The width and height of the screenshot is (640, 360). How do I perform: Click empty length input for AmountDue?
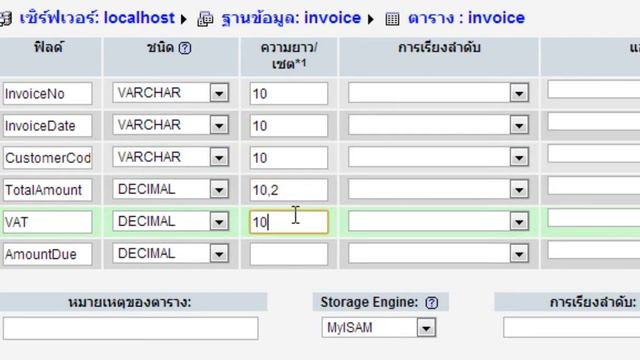(x=289, y=254)
